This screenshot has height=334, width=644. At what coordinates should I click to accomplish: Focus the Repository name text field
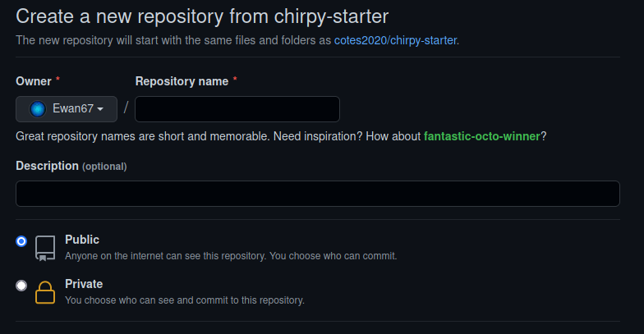[x=237, y=109]
